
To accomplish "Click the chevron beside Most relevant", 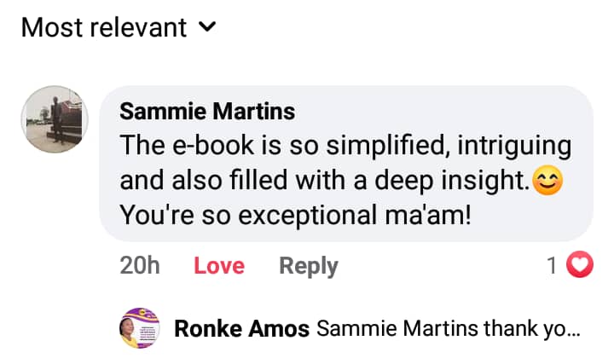I will (206, 27).
